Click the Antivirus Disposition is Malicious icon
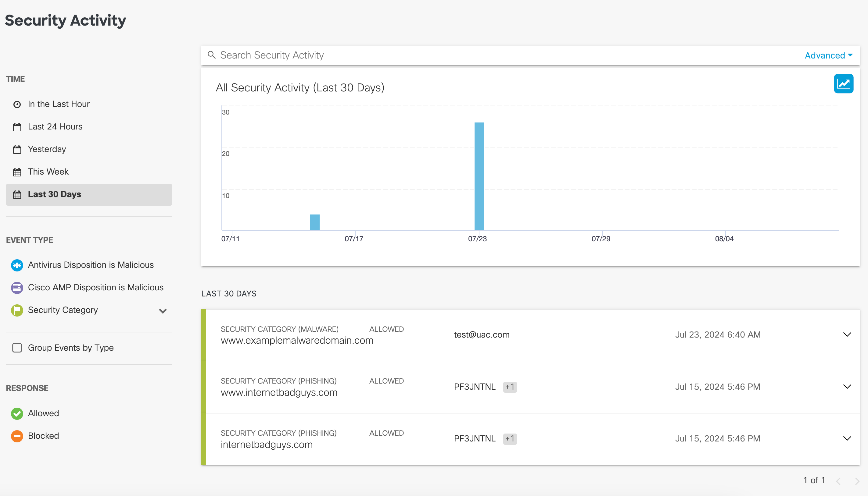Viewport: 868px width, 496px height. tap(17, 265)
